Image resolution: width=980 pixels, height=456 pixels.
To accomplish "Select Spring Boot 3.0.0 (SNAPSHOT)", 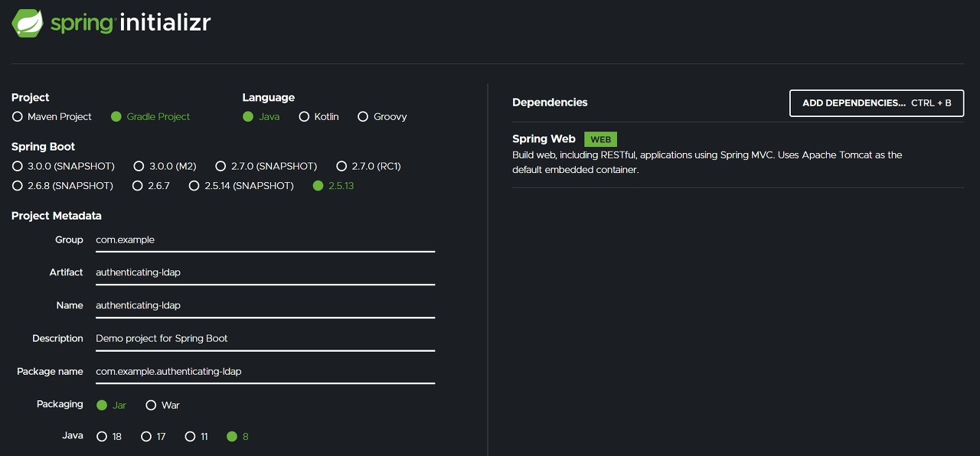I will (x=17, y=166).
